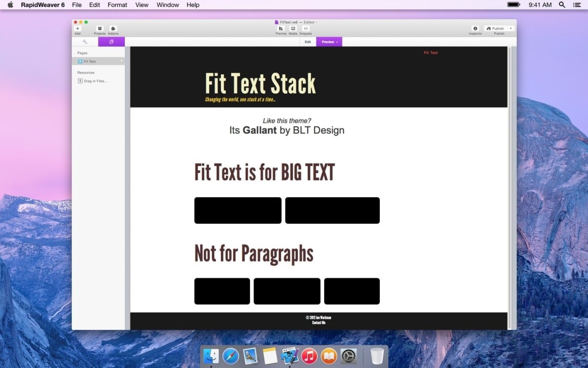
Task: Click the Contact Me link
Action: (319, 323)
